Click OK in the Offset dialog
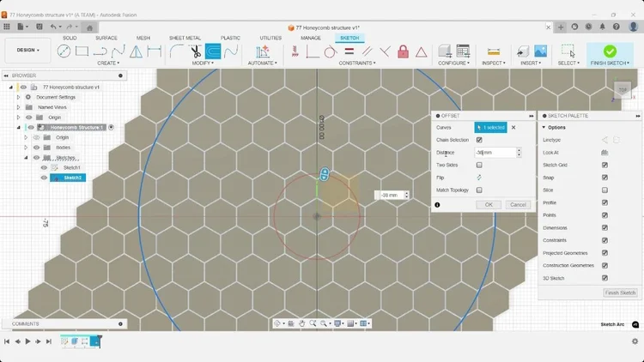 [x=489, y=205]
